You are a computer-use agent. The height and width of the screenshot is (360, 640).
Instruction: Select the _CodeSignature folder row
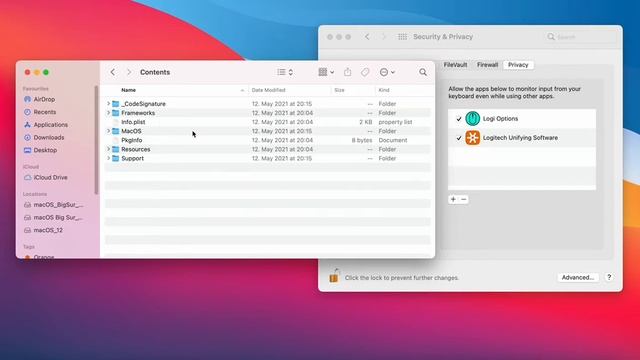[x=267, y=104]
